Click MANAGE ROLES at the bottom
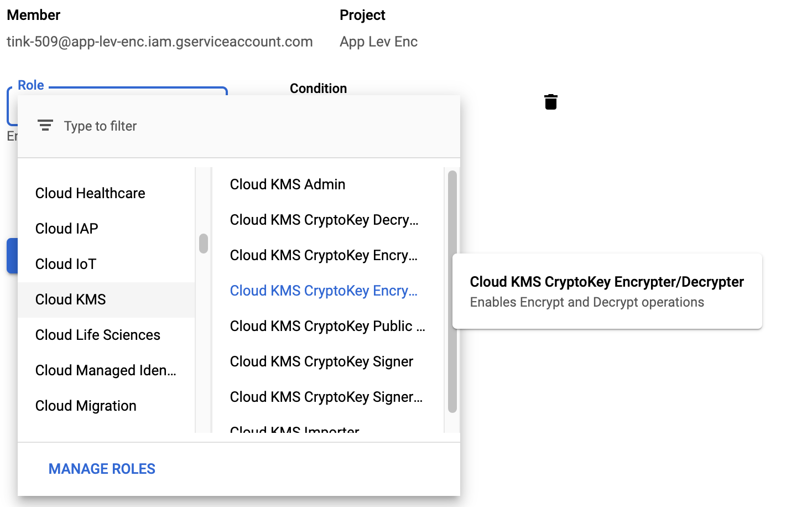 click(x=102, y=469)
